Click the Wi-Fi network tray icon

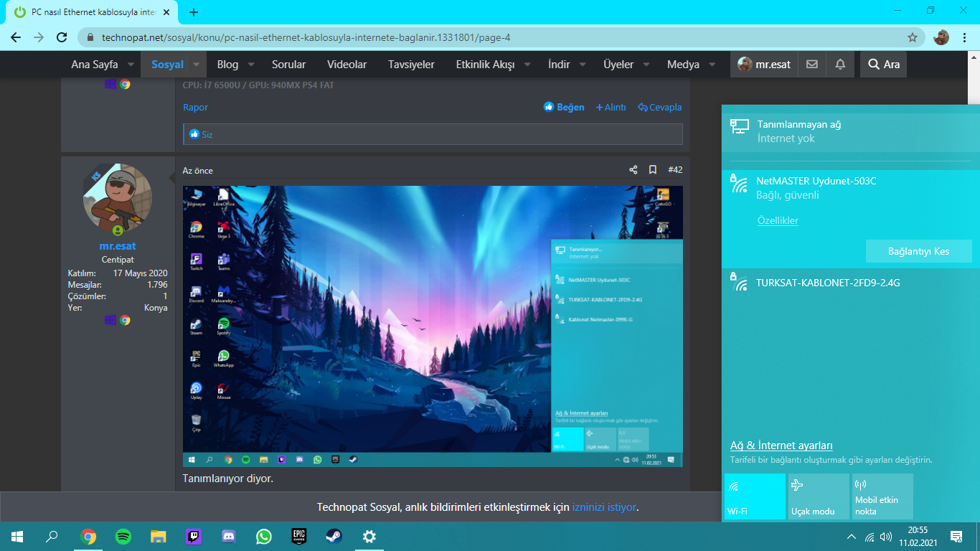click(x=870, y=537)
